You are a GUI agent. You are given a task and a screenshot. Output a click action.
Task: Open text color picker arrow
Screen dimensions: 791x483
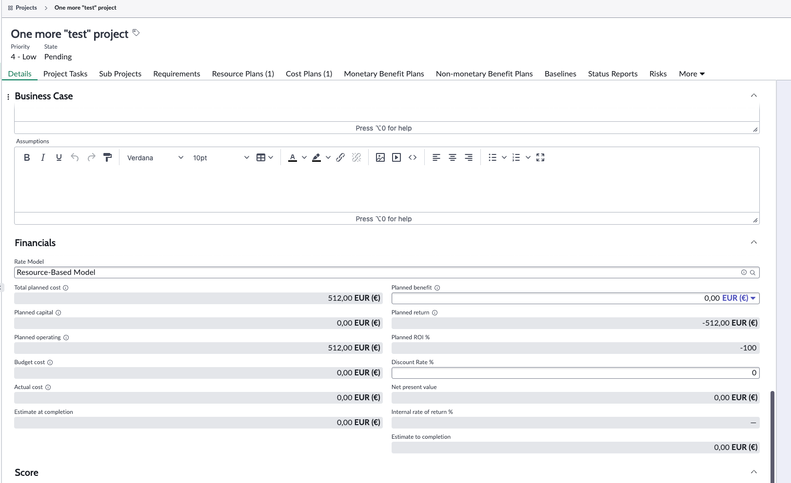pos(304,157)
